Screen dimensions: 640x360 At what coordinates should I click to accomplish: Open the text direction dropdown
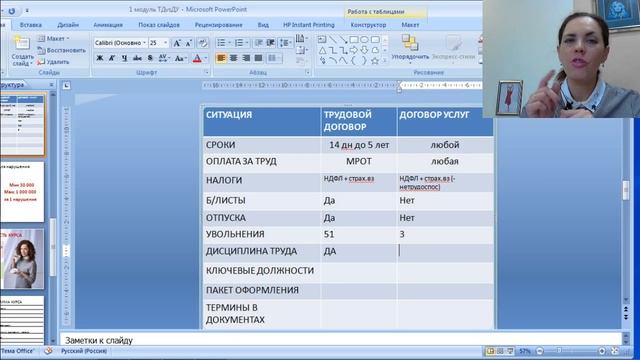(301, 39)
